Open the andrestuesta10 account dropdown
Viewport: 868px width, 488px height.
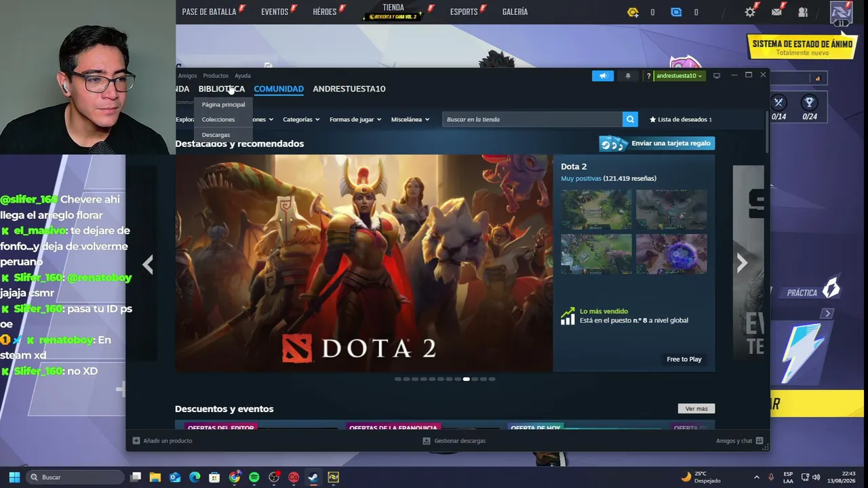[x=679, y=76]
